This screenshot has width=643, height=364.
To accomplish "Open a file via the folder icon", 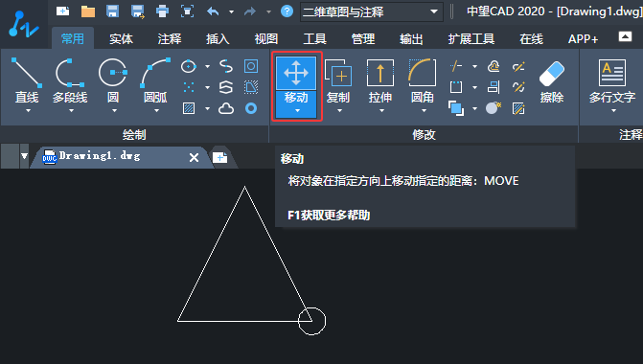I will pyautogui.click(x=88, y=11).
